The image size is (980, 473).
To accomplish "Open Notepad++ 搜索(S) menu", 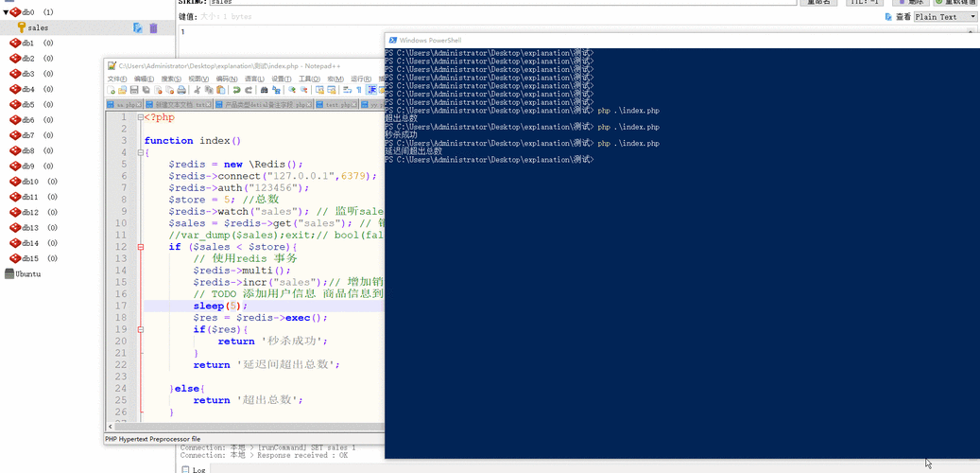I will (x=171, y=79).
